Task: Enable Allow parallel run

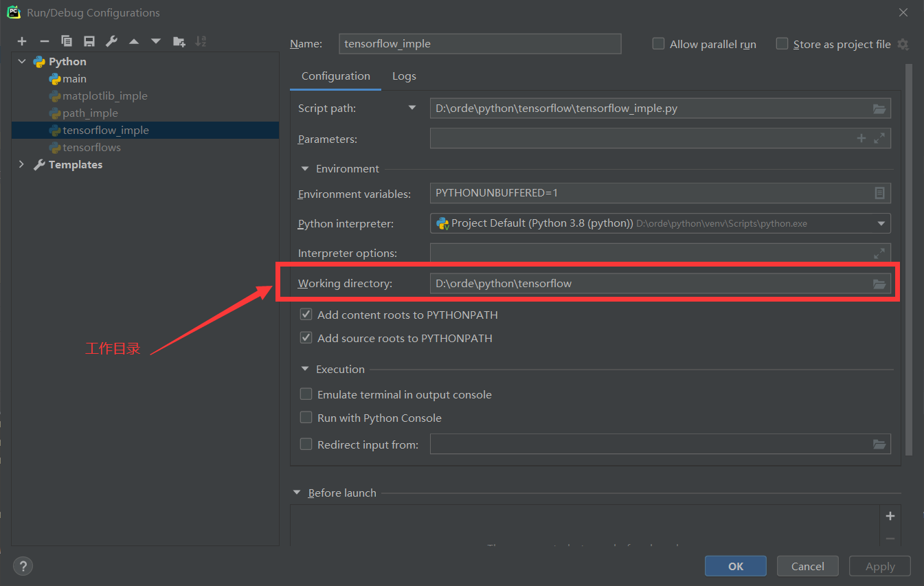Action: 658,43
